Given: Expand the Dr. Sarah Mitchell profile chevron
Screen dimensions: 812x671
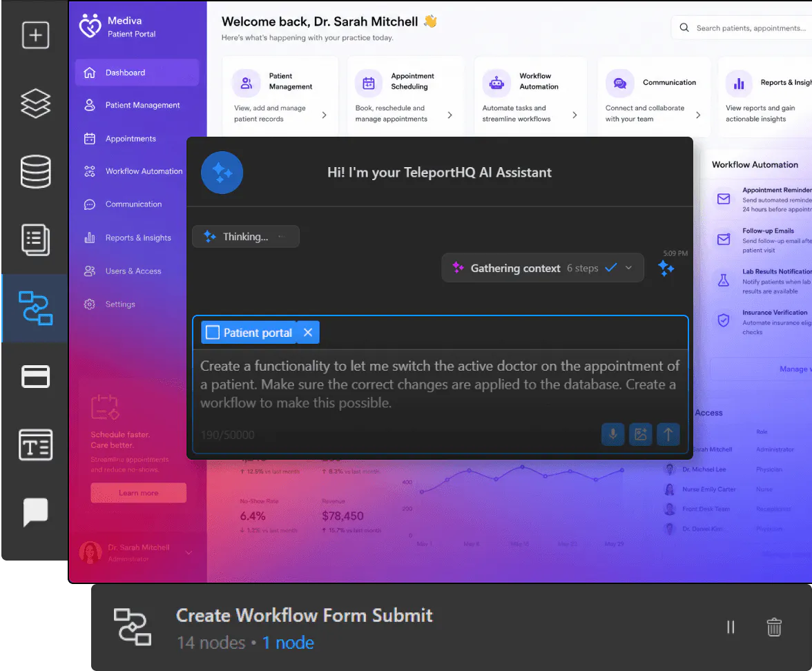Looking at the screenshot, I should tap(188, 552).
